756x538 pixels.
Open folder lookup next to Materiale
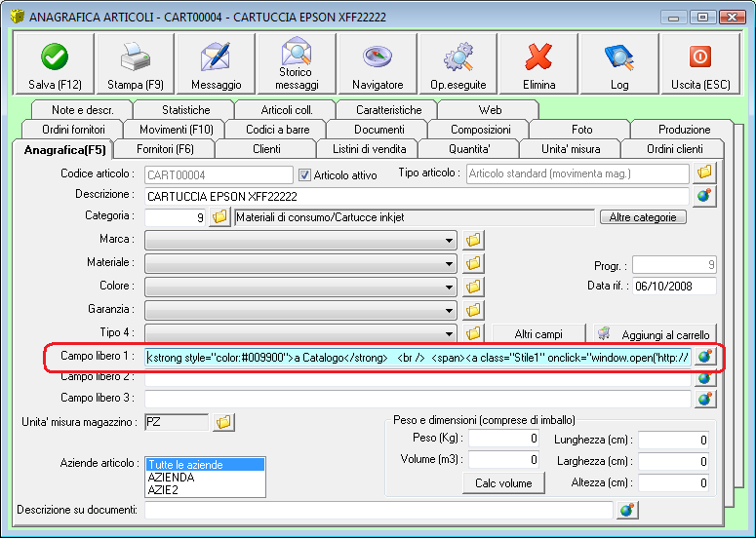[x=473, y=263]
